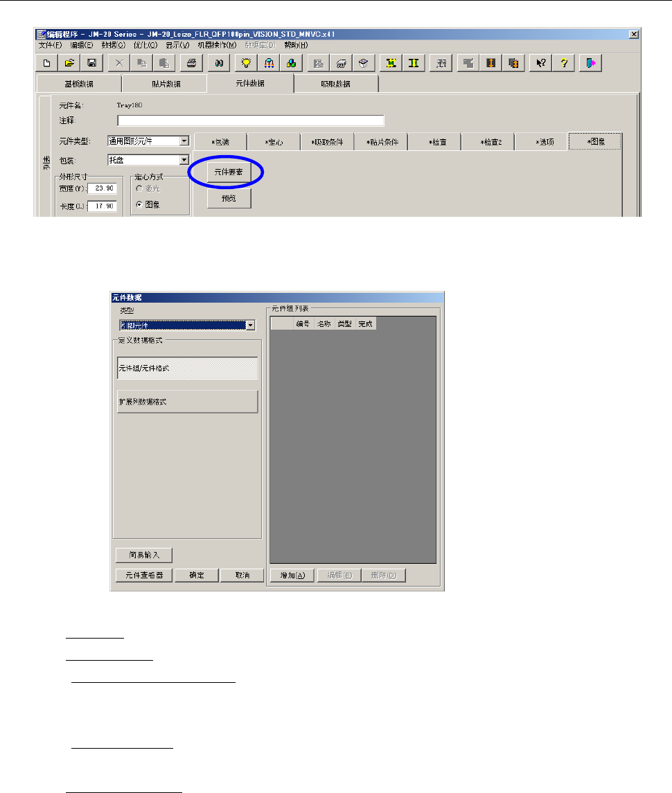
Task: Click the exit door toolbar icon
Action: tap(590, 63)
